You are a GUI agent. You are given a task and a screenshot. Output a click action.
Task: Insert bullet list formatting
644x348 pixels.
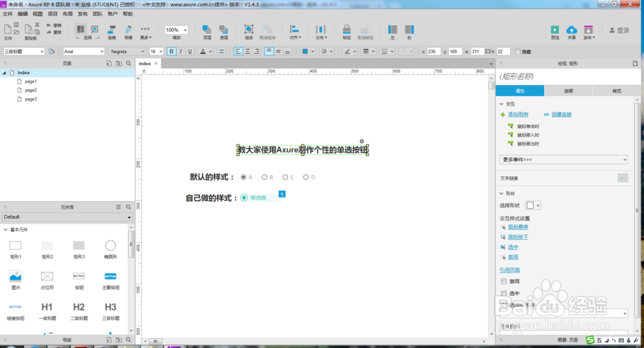pos(221,52)
